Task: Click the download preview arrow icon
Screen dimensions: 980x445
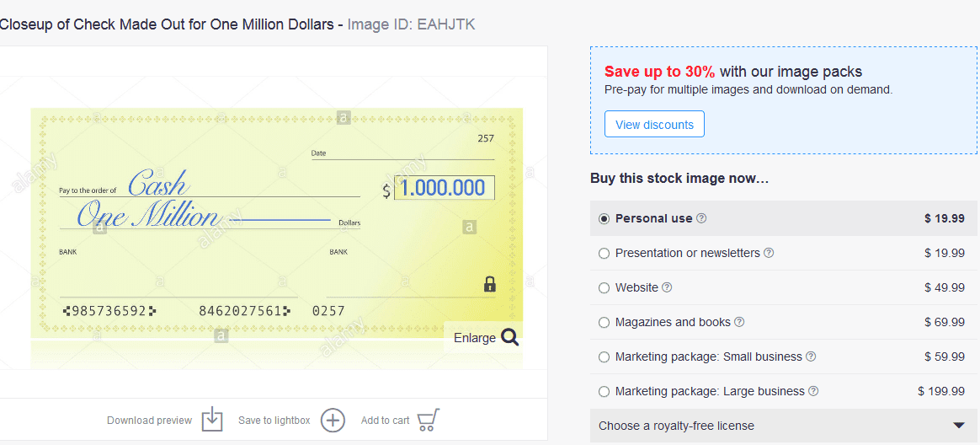Action: point(212,420)
